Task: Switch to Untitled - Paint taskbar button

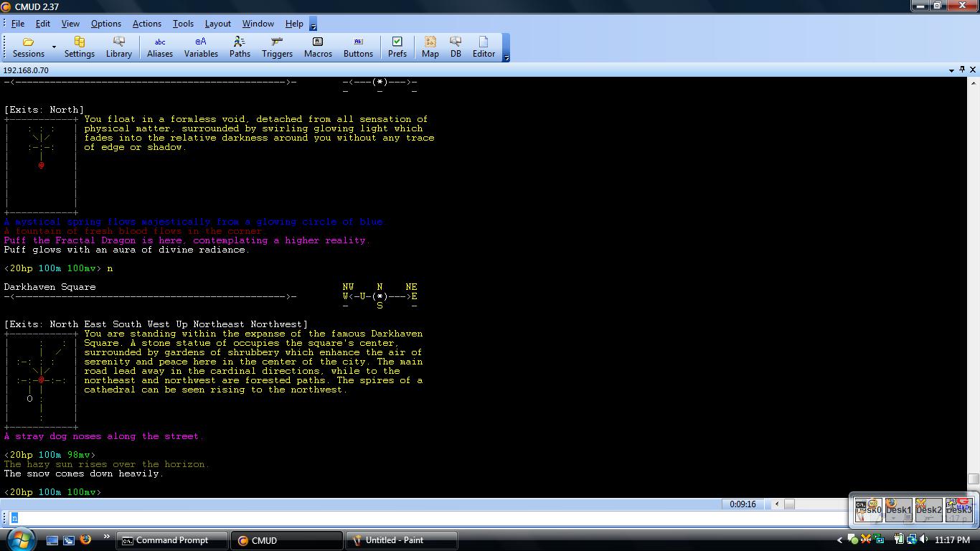Action: [402, 540]
